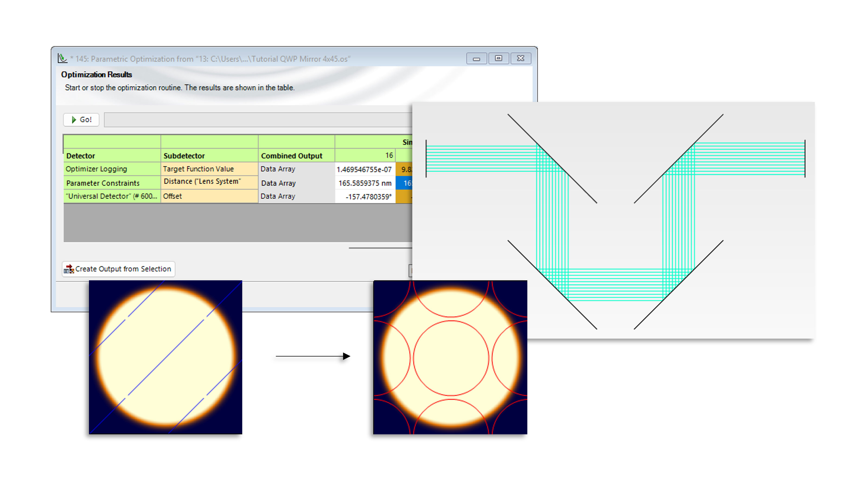868x488 pixels.
Task: Click the 1.469546755e-07 value cell
Action: pyautogui.click(x=365, y=169)
